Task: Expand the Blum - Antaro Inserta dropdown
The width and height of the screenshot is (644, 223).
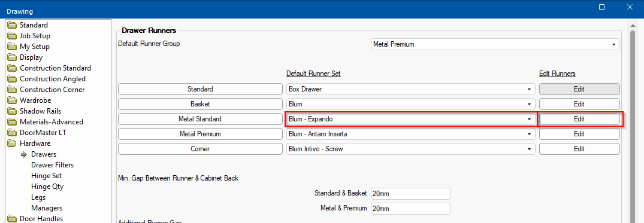Action: coord(411,134)
